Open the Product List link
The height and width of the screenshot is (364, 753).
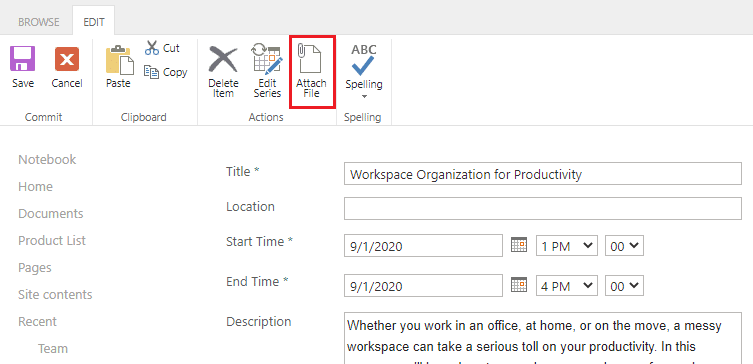click(52, 240)
